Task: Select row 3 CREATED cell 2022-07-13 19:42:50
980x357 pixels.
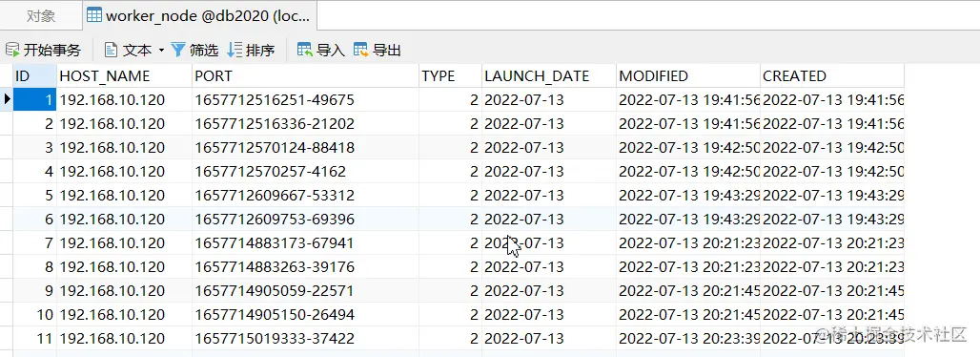Action: [832, 147]
